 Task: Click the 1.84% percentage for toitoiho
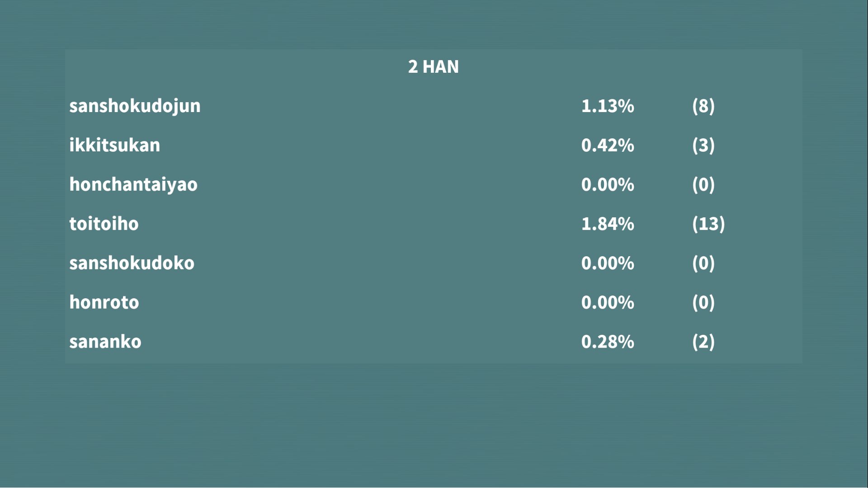(608, 224)
